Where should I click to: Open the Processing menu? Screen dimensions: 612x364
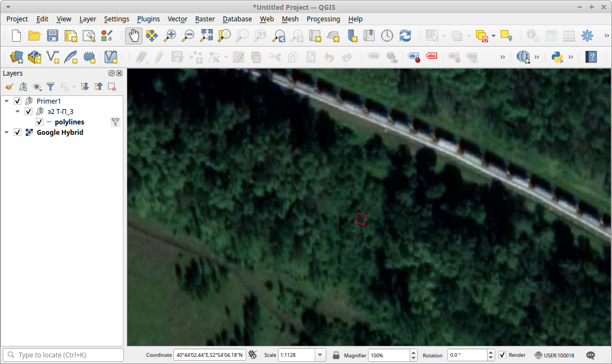tap(323, 19)
